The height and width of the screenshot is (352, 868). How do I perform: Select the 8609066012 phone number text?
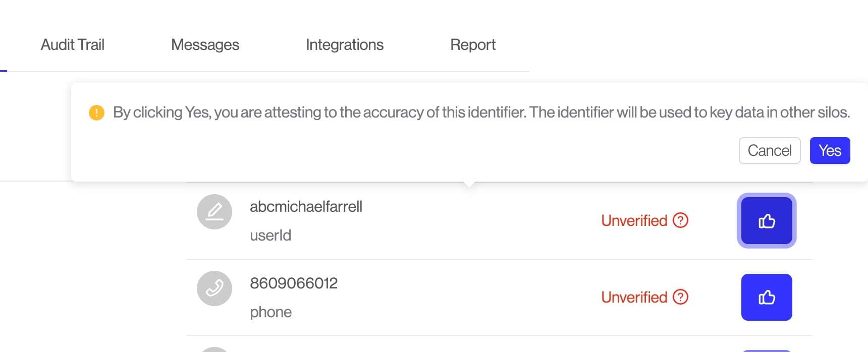(293, 283)
